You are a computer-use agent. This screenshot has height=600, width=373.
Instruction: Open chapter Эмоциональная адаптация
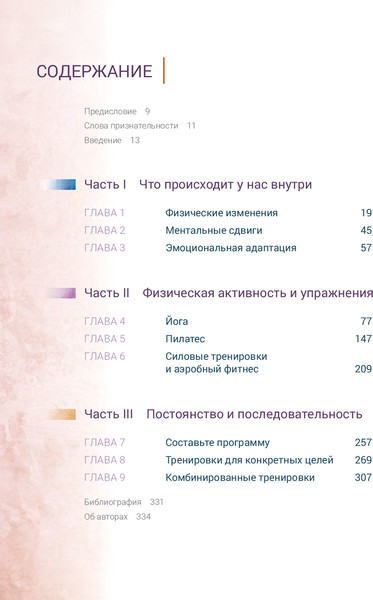pos(231,248)
